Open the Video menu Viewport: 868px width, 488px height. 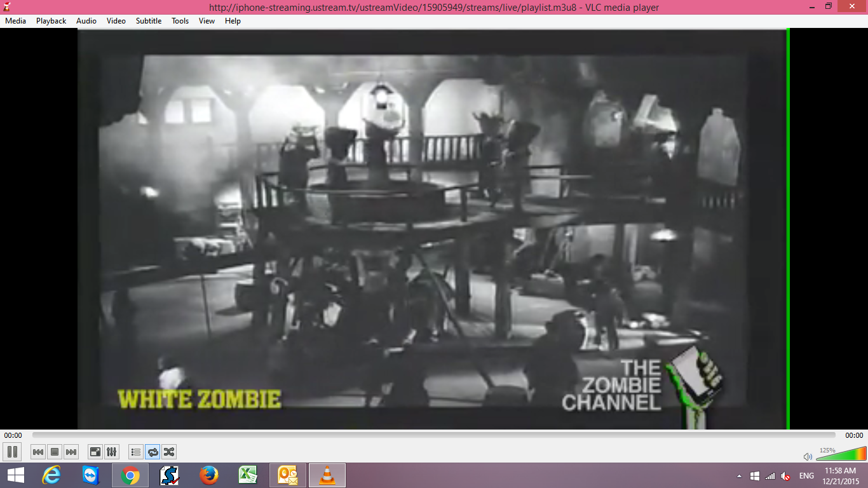pos(116,21)
